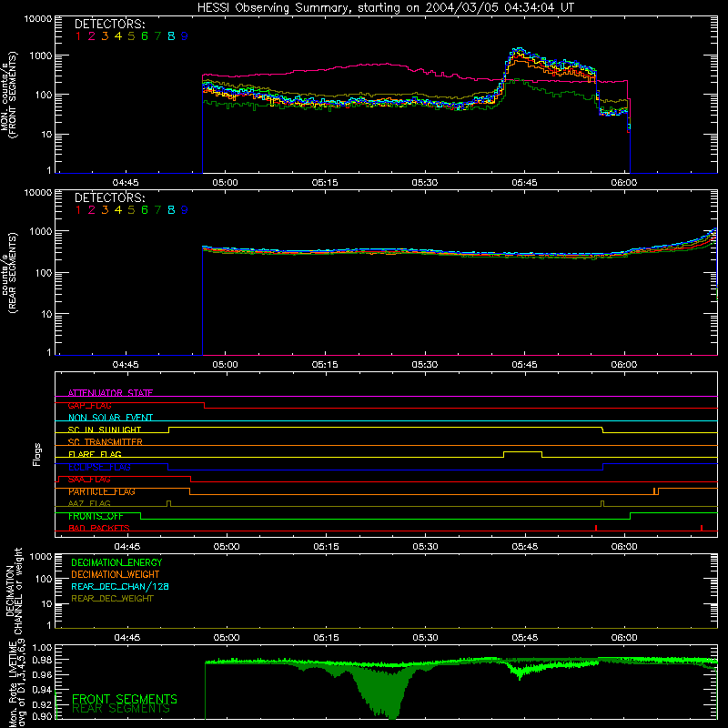Click the REAR_DEC_WEIGHT legend entry
This screenshot has height=728, width=728.
(x=112, y=599)
